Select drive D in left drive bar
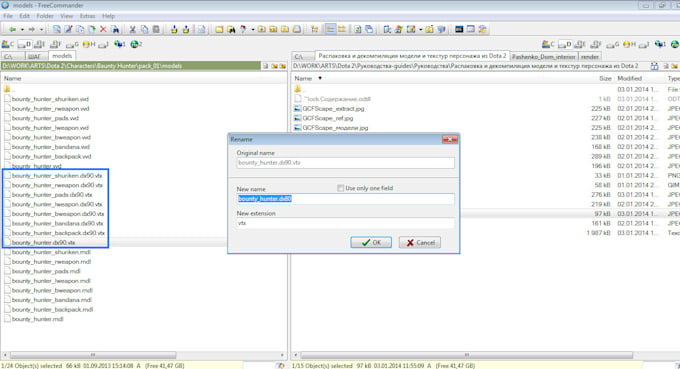Image resolution: width=680 pixels, height=369 pixels. tap(25, 44)
